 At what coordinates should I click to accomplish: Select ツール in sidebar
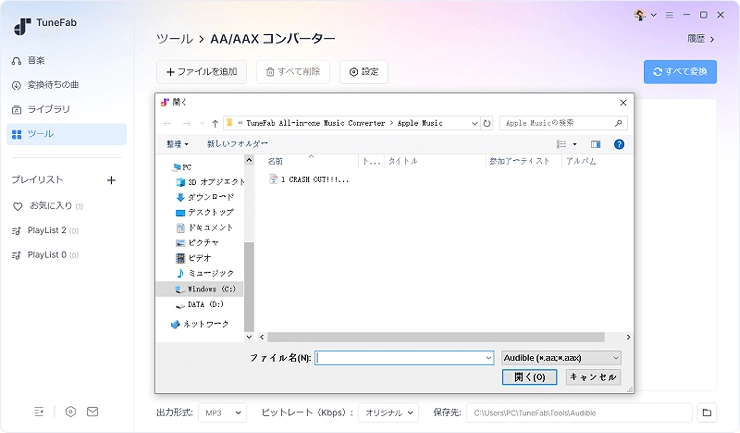tap(67, 134)
